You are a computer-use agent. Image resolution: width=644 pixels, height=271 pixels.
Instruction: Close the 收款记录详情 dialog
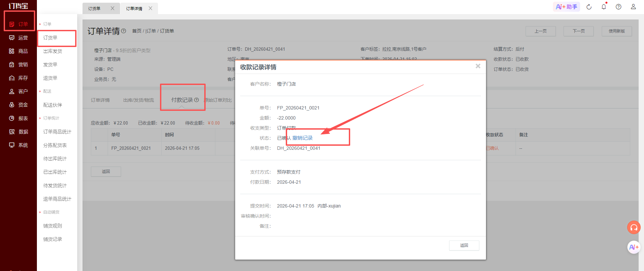pyautogui.click(x=478, y=66)
